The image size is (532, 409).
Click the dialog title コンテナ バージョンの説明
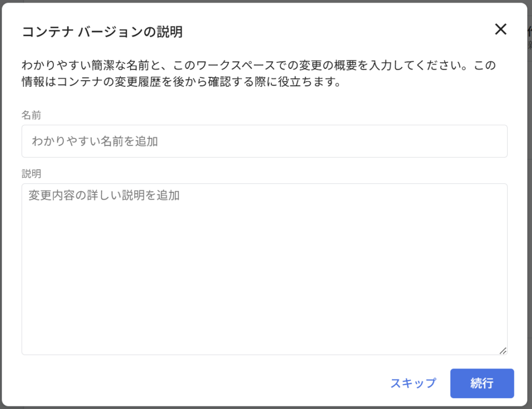point(102,32)
